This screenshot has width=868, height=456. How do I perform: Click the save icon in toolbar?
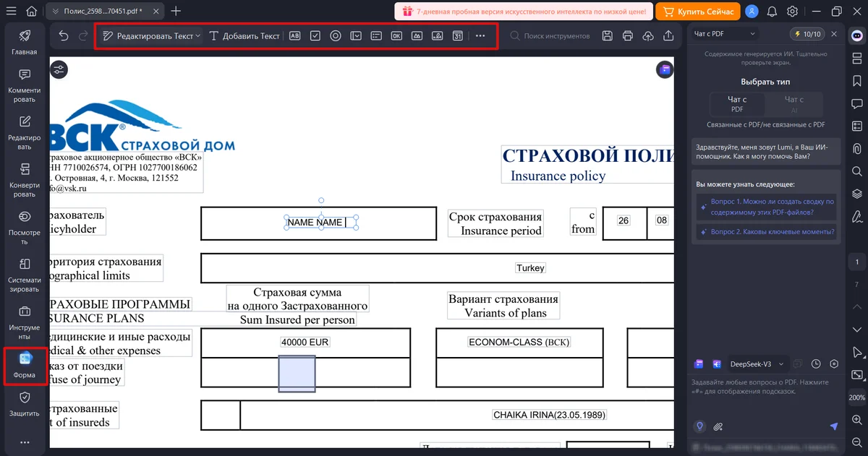tap(607, 35)
